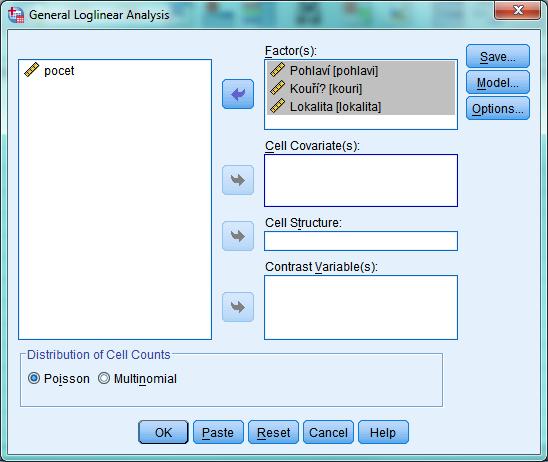548x462 pixels.
Task: Close the General Loglinear Analysis dialog
Action: [518, 10]
